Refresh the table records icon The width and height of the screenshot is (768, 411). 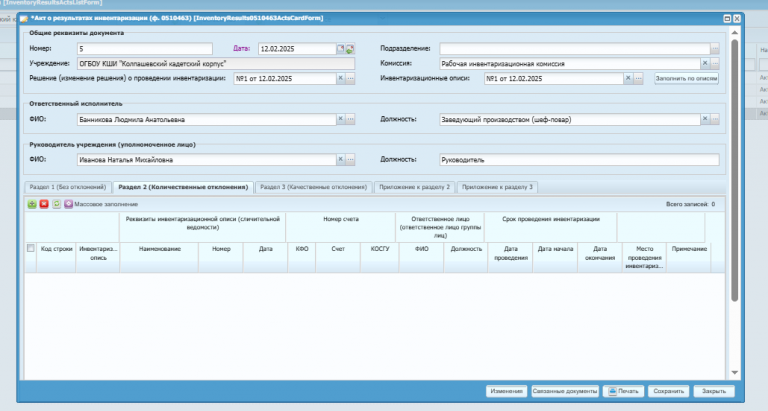click(x=56, y=204)
